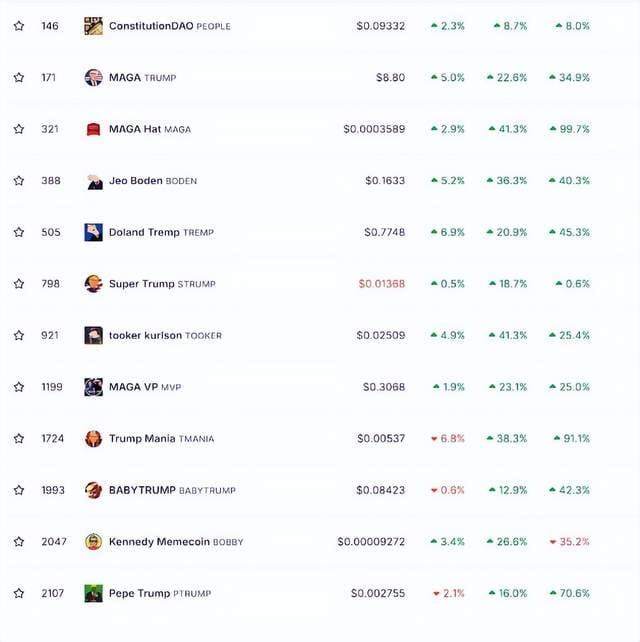Click the MAGA TRUMP price $8.80
Image resolution: width=640 pixels, height=642 pixels.
tap(391, 78)
